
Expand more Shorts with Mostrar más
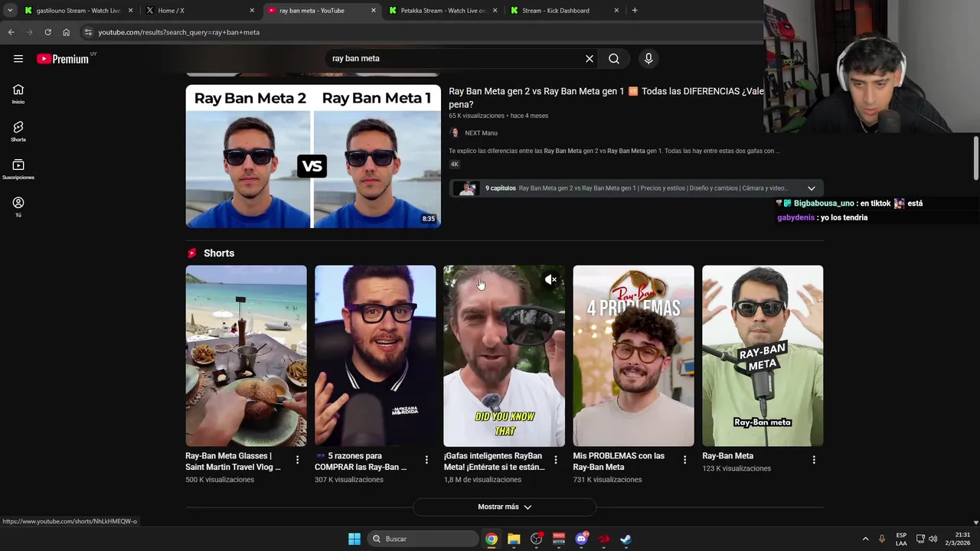505,507
